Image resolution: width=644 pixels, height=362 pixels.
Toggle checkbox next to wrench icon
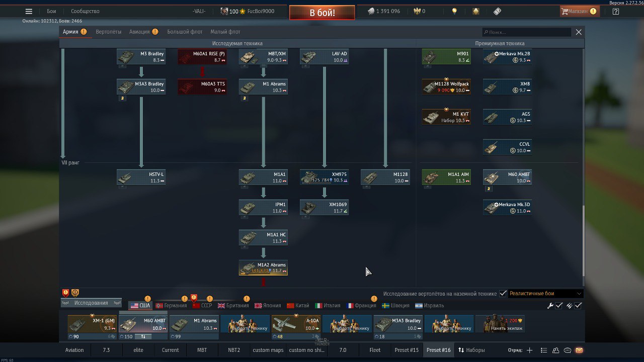point(559,305)
